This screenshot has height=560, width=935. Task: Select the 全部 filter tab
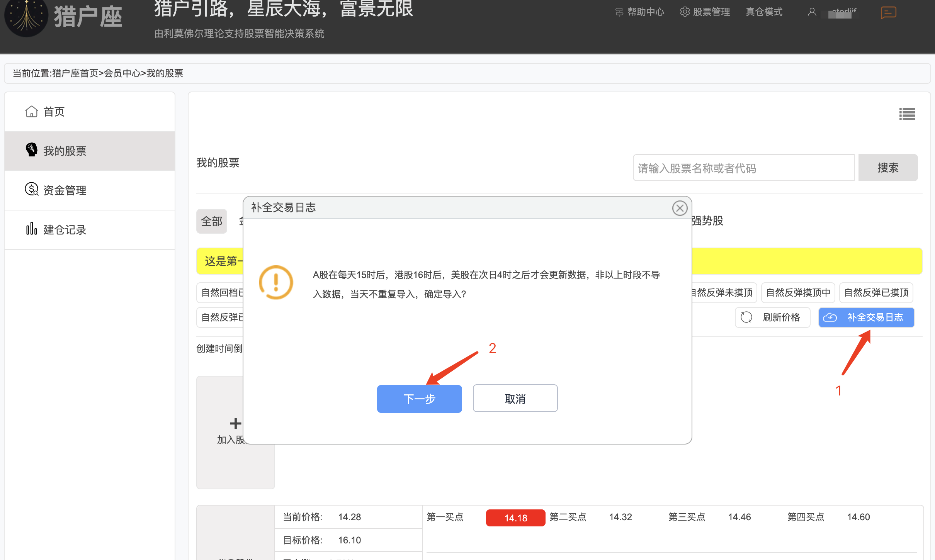[212, 221]
